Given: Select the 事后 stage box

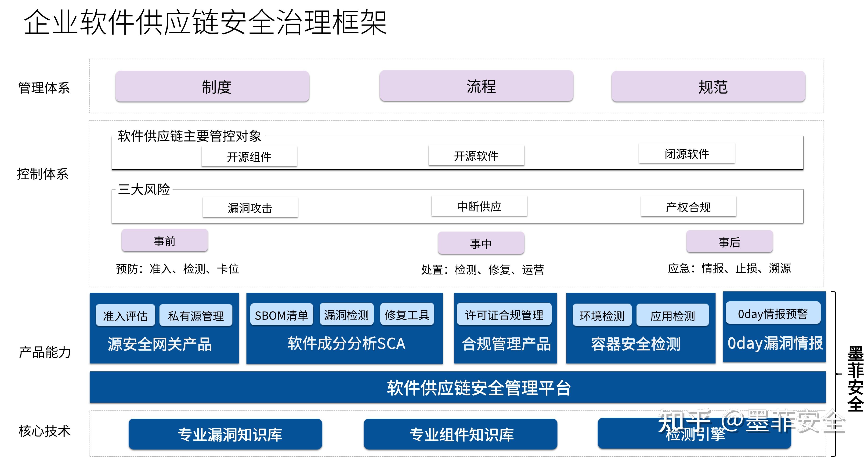Looking at the screenshot, I should (729, 241).
